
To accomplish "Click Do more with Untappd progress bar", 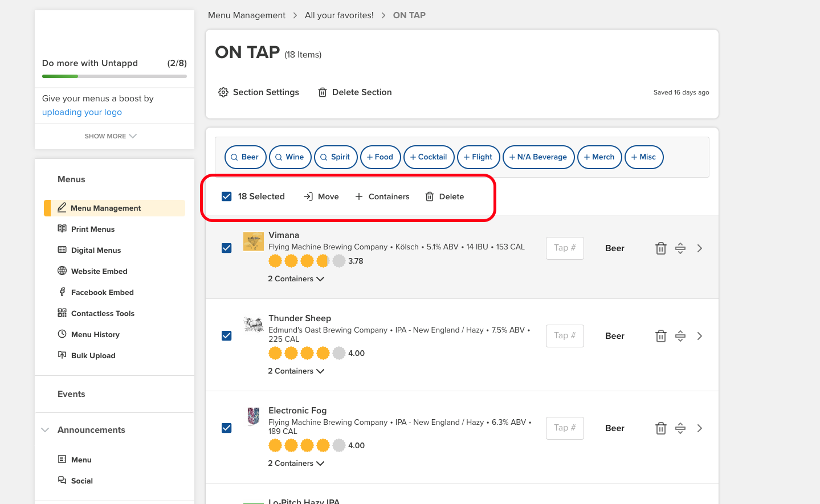I will 115,76.
